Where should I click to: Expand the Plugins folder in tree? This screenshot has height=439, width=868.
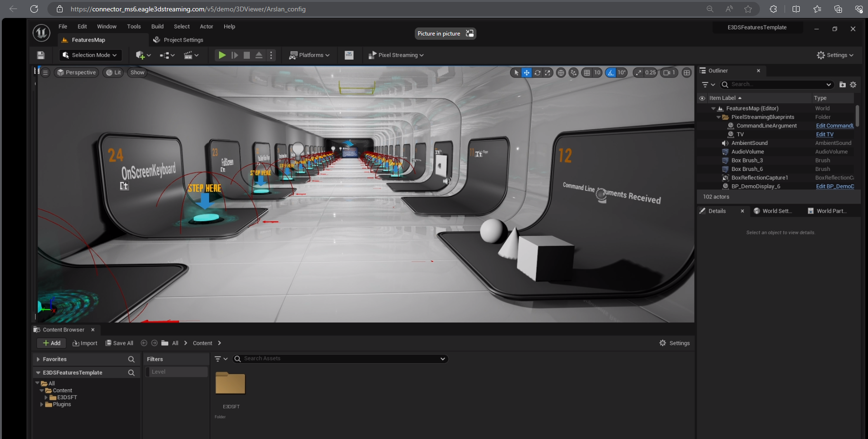pos(42,404)
